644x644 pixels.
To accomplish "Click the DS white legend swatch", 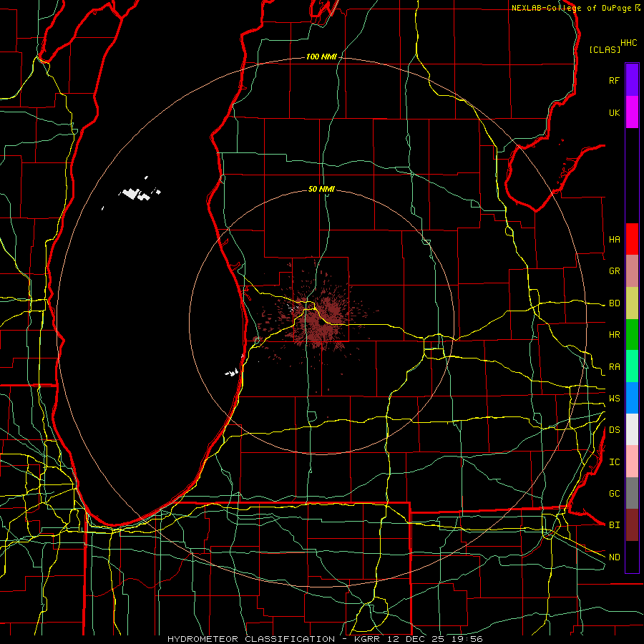I will (632, 429).
